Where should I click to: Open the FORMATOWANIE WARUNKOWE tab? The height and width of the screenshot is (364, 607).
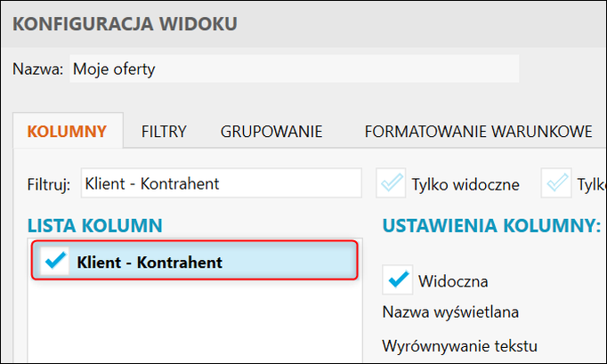click(478, 133)
